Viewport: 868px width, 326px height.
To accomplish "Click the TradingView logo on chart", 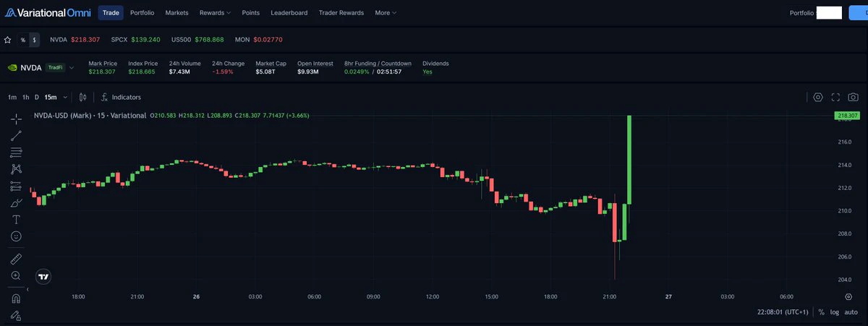I will pyautogui.click(x=43, y=276).
